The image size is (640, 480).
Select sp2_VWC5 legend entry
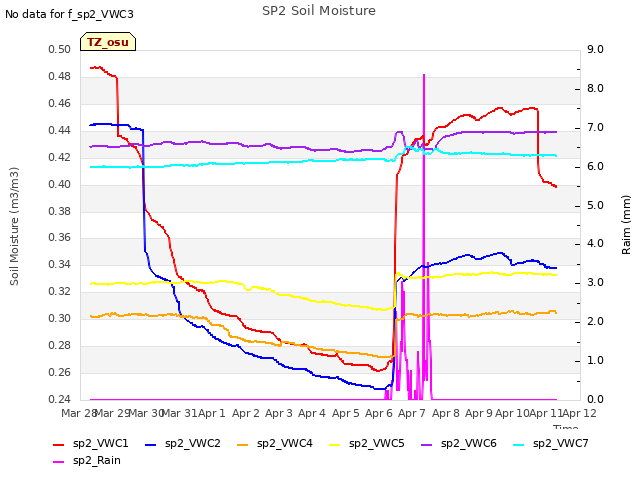[x=367, y=443]
